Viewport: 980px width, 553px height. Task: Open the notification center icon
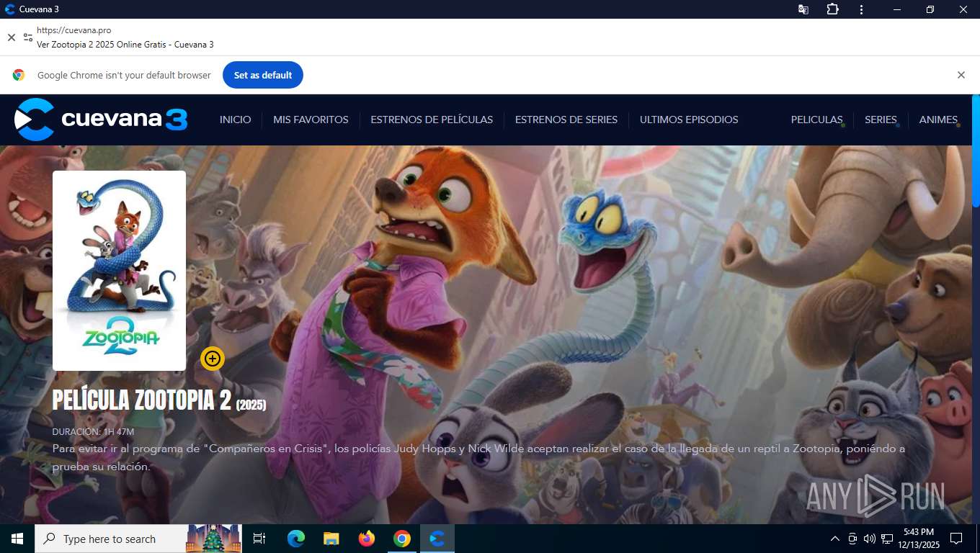point(956,539)
